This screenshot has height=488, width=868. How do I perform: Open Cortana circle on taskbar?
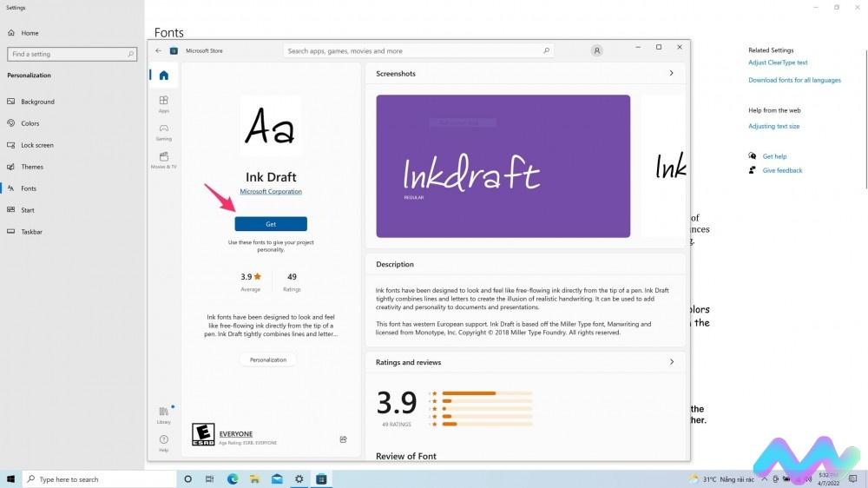(187, 479)
